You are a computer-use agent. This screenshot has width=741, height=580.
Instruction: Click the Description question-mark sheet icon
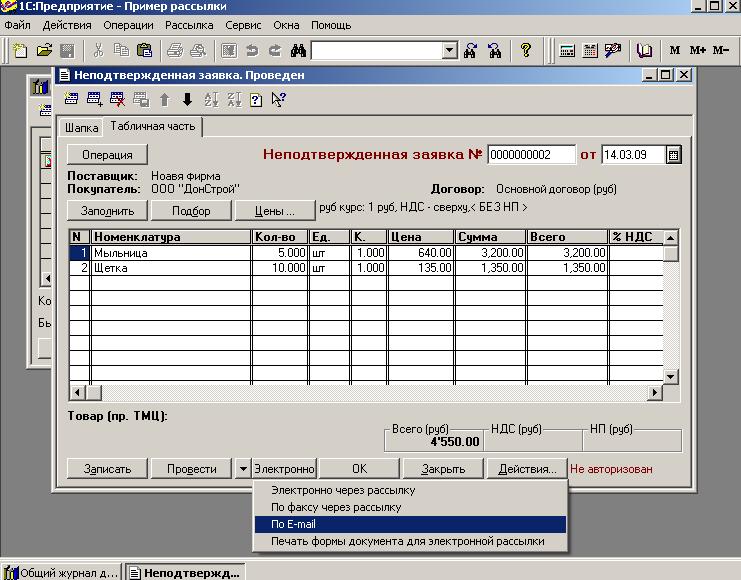256,99
